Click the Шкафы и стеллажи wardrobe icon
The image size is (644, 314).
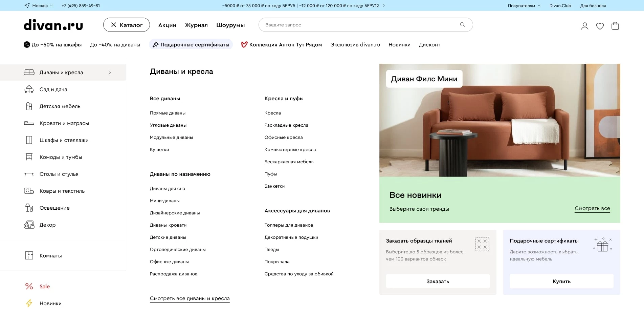tap(29, 140)
